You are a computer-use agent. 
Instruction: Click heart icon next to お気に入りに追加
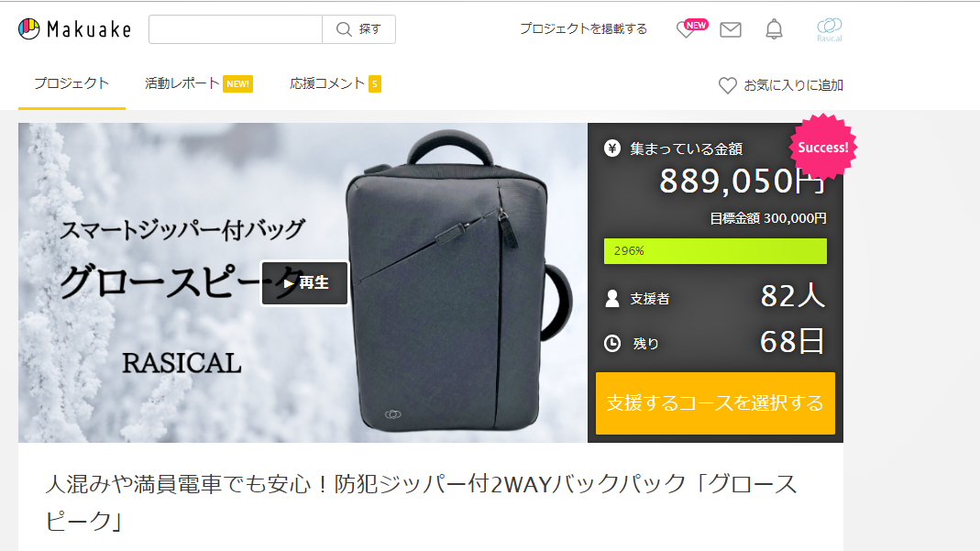click(x=728, y=85)
